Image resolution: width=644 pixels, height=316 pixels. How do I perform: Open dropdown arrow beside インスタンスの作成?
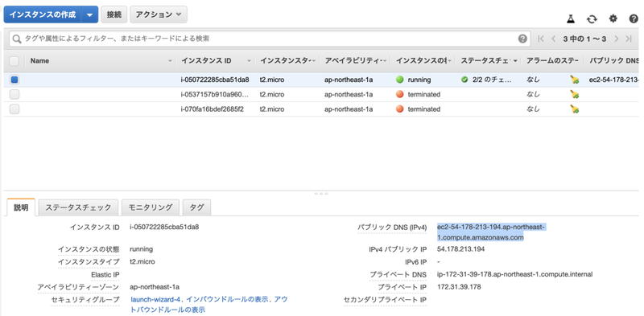coord(90,14)
